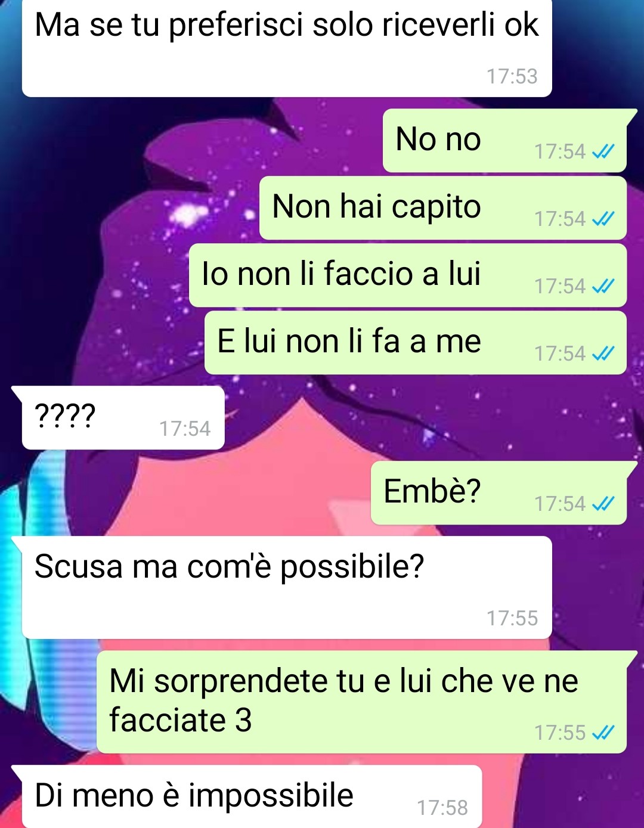Tap the 'Ma se tu preferisci solo riceverli ok' message

point(287,48)
